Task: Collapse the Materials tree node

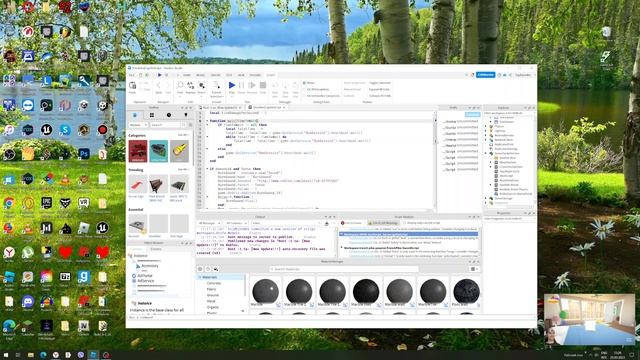Action: (200, 277)
